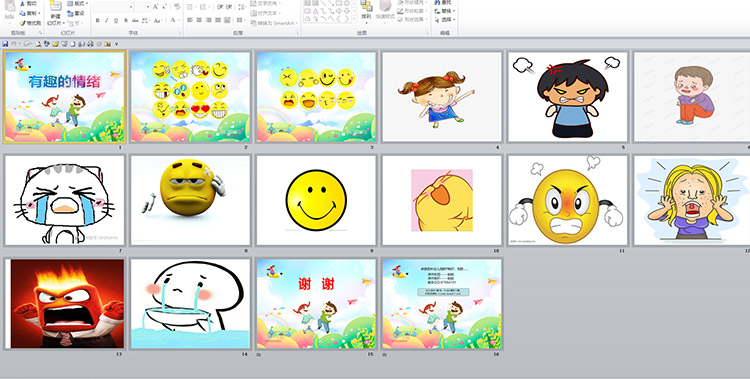The height and width of the screenshot is (379, 750).
Task: Open the Font dialog launcher
Action: point(179,33)
